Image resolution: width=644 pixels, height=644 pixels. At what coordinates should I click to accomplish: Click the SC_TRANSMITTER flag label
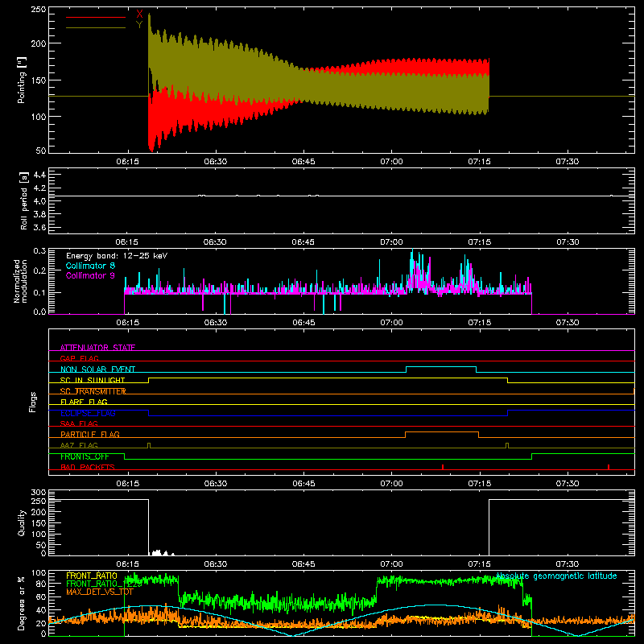click(93, 391)
